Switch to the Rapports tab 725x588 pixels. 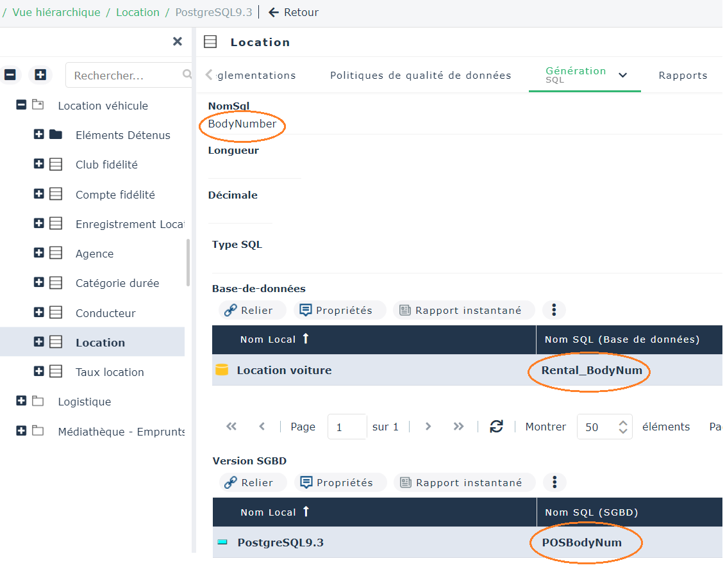point(683,76)
